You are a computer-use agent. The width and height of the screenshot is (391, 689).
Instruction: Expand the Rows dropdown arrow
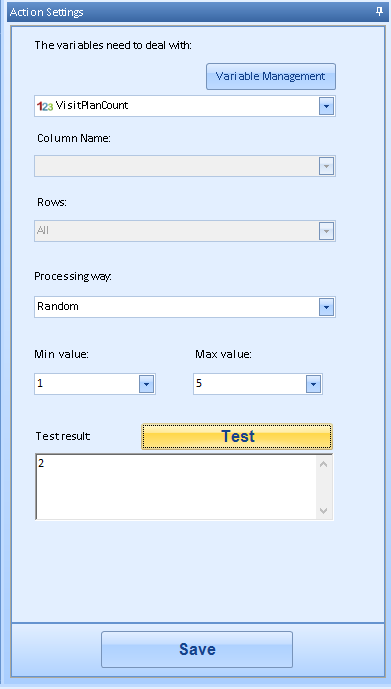326,231
